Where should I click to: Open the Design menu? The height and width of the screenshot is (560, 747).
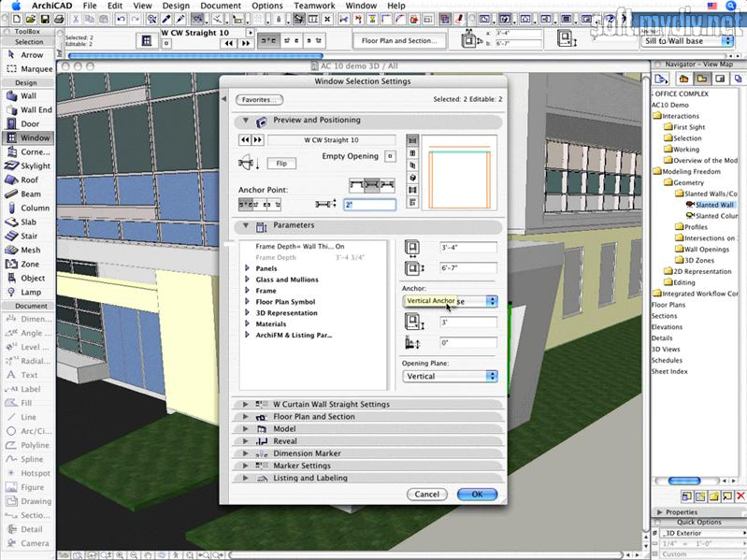176,6
